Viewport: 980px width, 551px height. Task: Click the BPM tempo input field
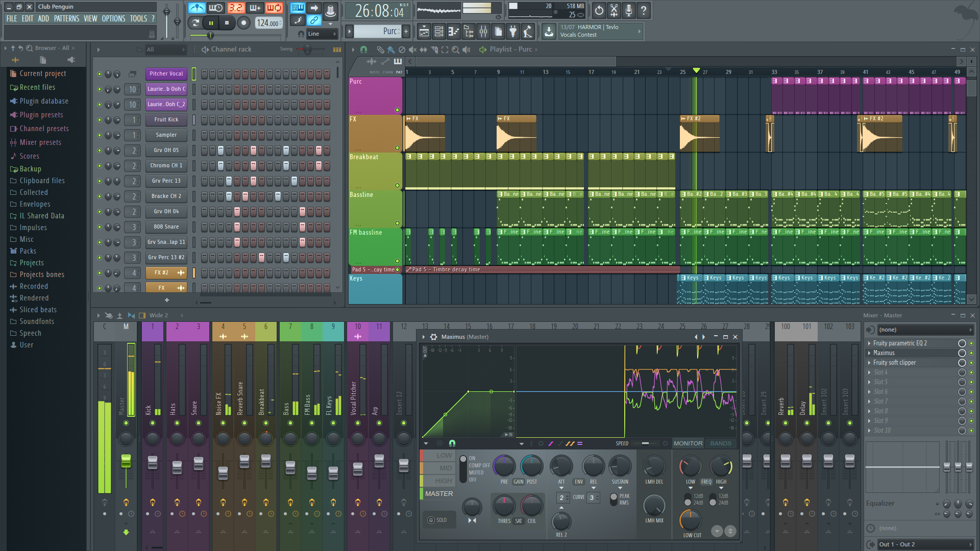click(x=266, y=23)
